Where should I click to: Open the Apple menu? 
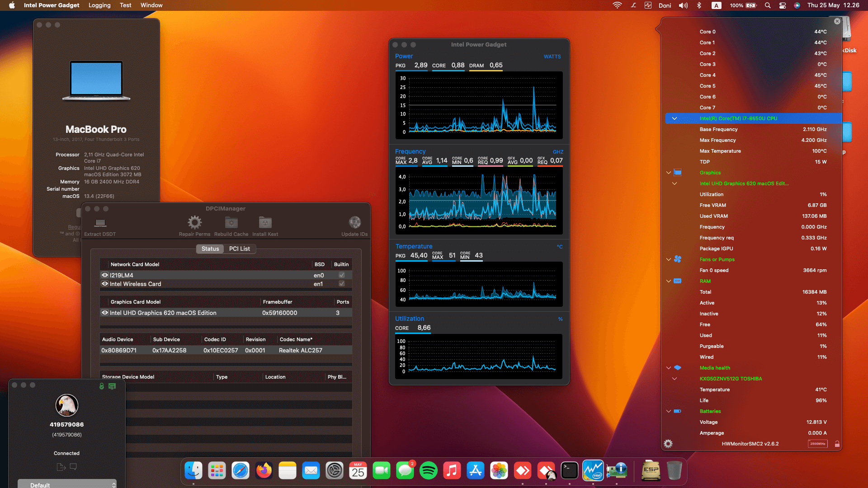pyautogui.click(x=12, y=5)
